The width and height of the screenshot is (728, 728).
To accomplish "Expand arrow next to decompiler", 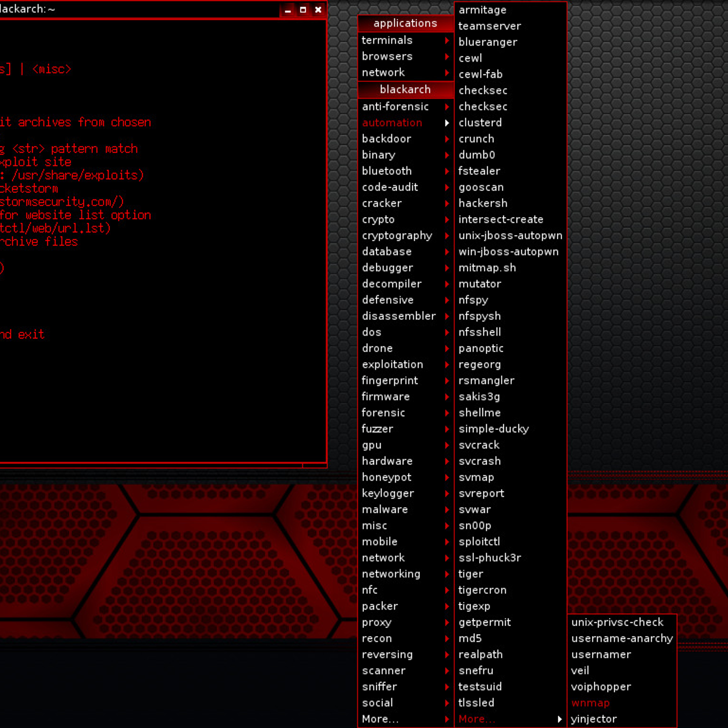I will [447, 284].
